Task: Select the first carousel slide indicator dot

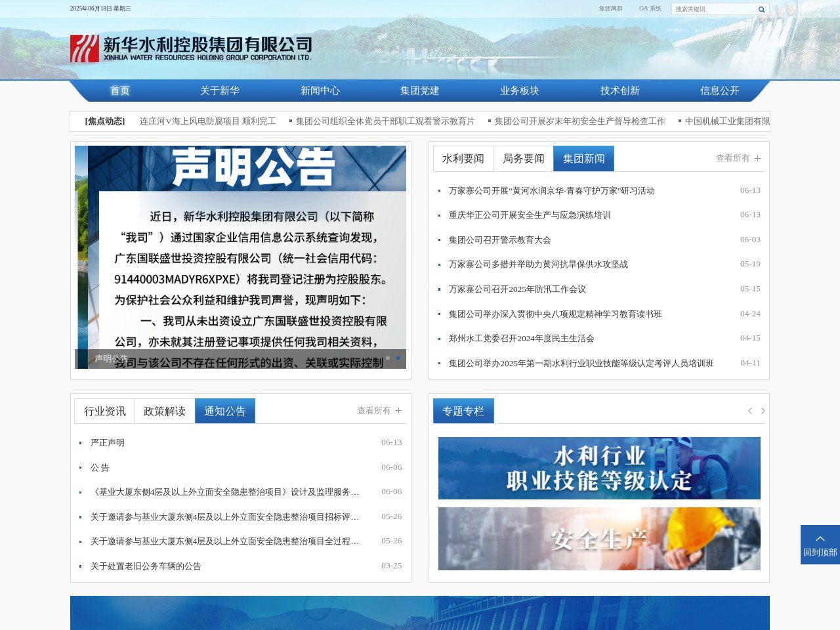Action: point(388,358)
